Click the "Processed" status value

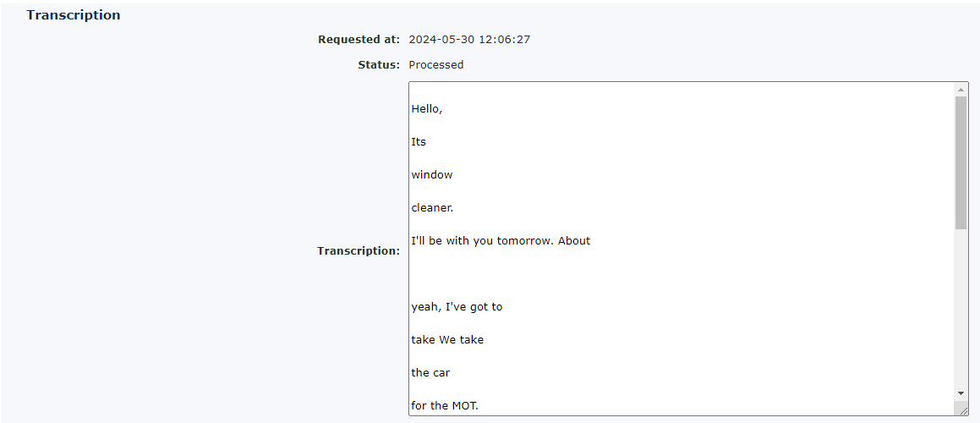coord(436,64)
